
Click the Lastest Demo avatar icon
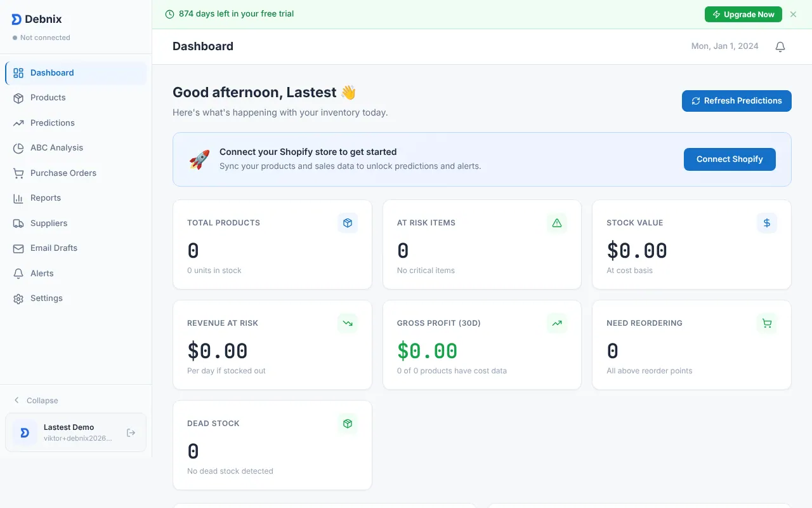(25, 432)
